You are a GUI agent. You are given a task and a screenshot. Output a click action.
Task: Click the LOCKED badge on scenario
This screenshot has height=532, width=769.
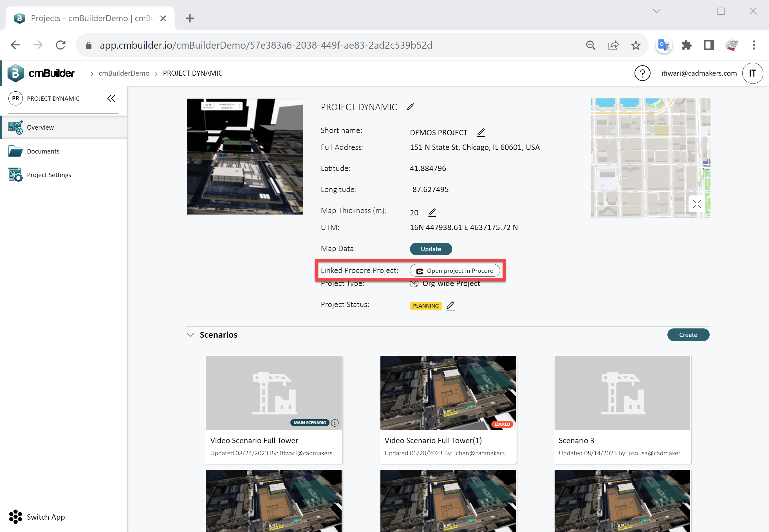[x=502, y=424]
